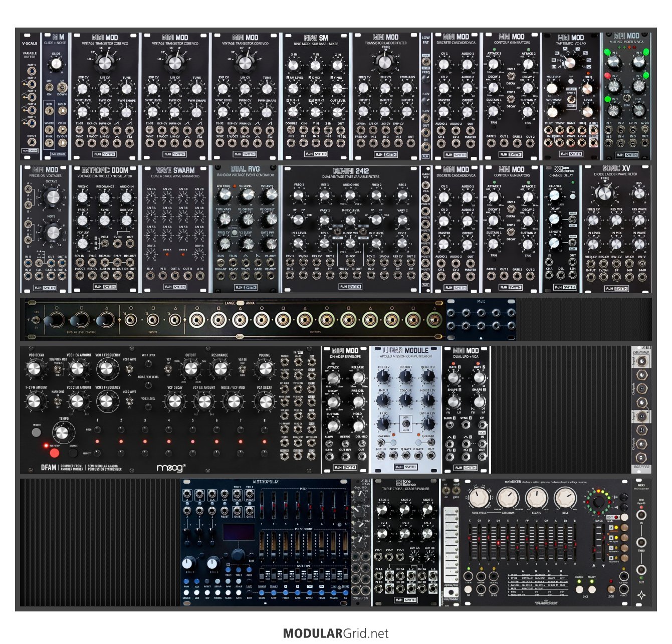672x644 pixels.
Task: Tap the grey TRIGGER button on DFAM
Action: [36, 434]
